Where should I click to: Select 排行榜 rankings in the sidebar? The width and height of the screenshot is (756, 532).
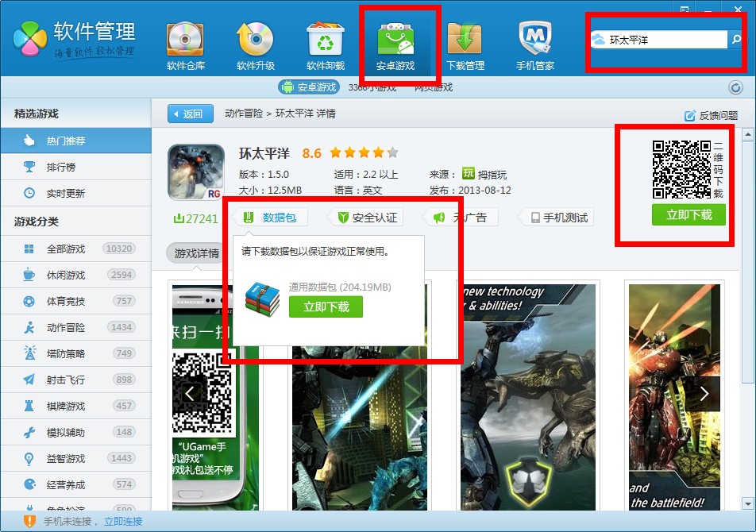pyautogui.click(x=75, y=168)
